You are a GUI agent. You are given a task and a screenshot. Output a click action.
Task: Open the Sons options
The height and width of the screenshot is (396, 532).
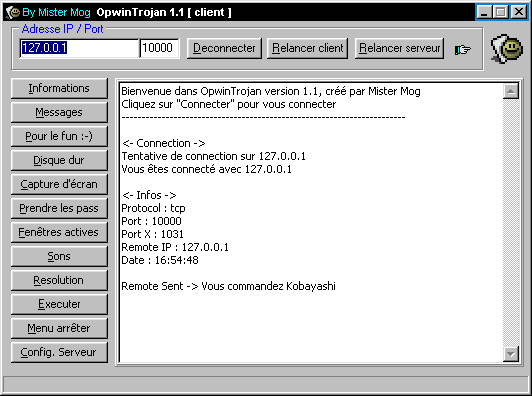pyautogui.click(x=59, y=256)
